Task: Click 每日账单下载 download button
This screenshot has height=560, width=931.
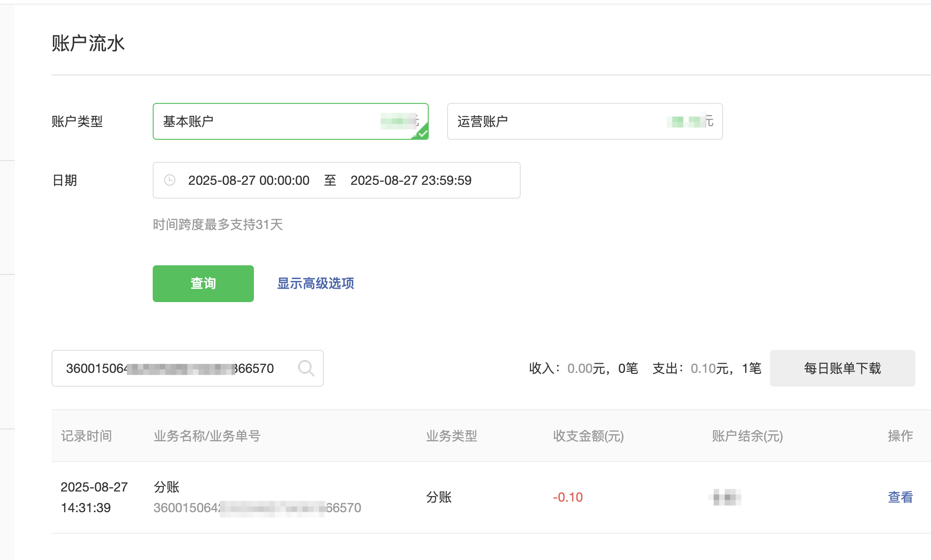Action: click(x=842, y=368)
